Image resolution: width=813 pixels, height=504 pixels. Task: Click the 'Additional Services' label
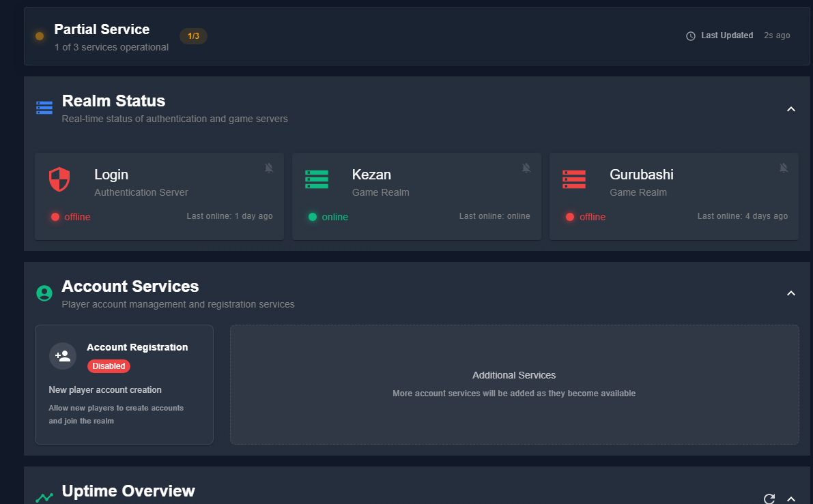514,375
